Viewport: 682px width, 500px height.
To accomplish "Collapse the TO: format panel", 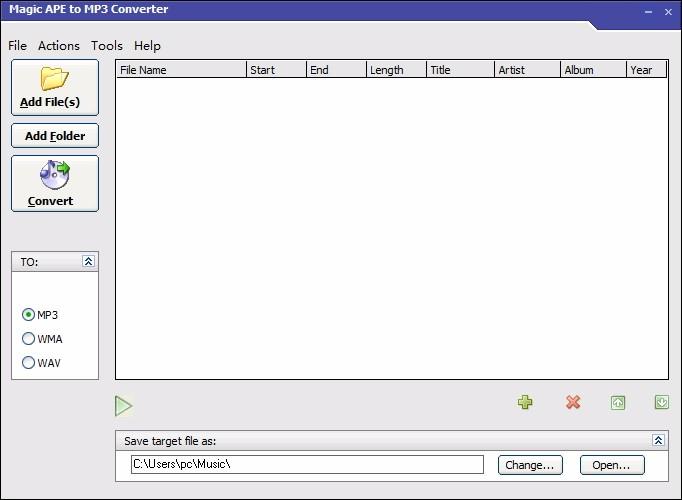I will (x=88, y=261).
